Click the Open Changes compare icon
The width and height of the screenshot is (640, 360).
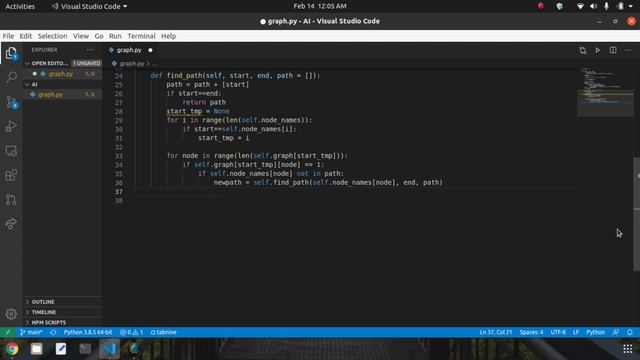[x=582, y=50]
